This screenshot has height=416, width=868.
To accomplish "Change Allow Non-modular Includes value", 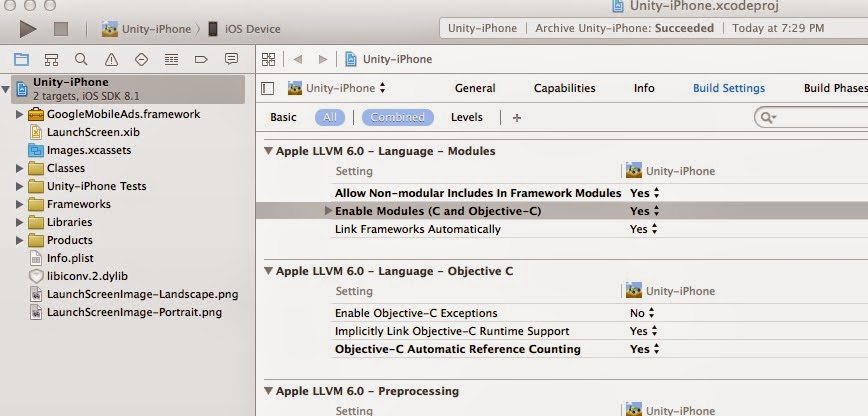I will pos(645,193).
